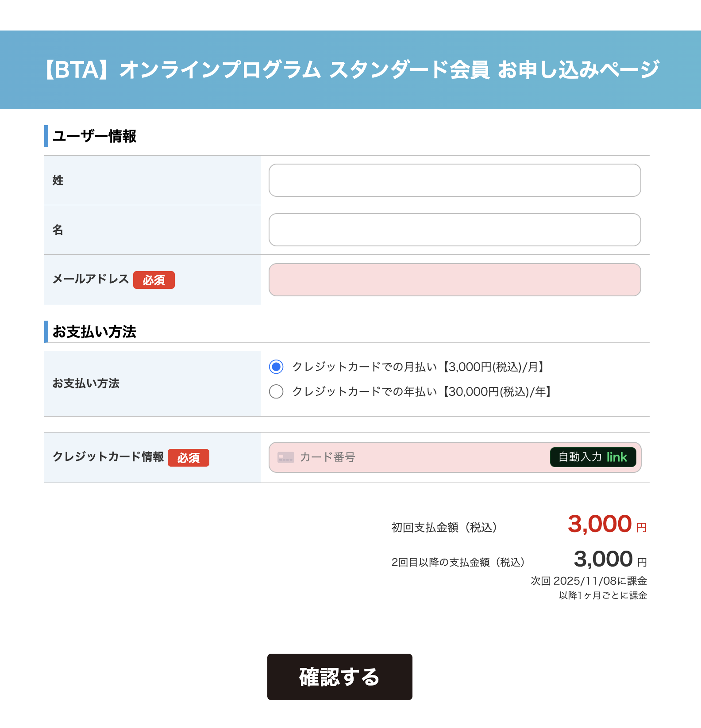
Task: Focus the 姓 (last name) input field
Action: pyautogui.click(x=454, y=180)
